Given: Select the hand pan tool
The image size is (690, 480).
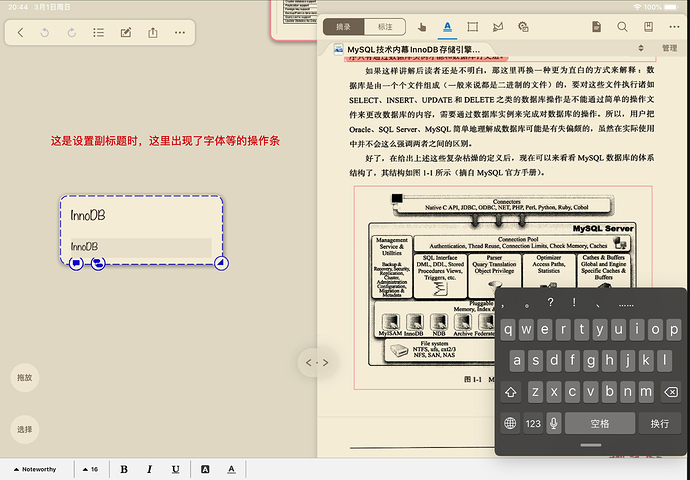Looking at the screenshot, I should coord(422,27).
